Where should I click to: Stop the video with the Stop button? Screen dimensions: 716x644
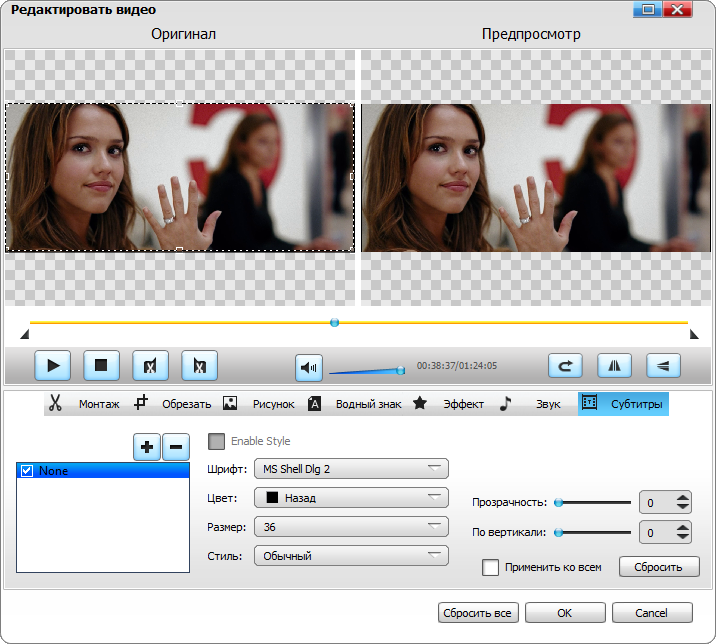tap(101, 365)
